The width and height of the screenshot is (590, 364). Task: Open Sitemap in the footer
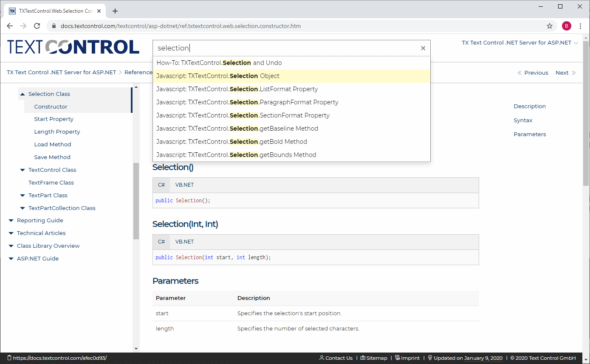374,358
